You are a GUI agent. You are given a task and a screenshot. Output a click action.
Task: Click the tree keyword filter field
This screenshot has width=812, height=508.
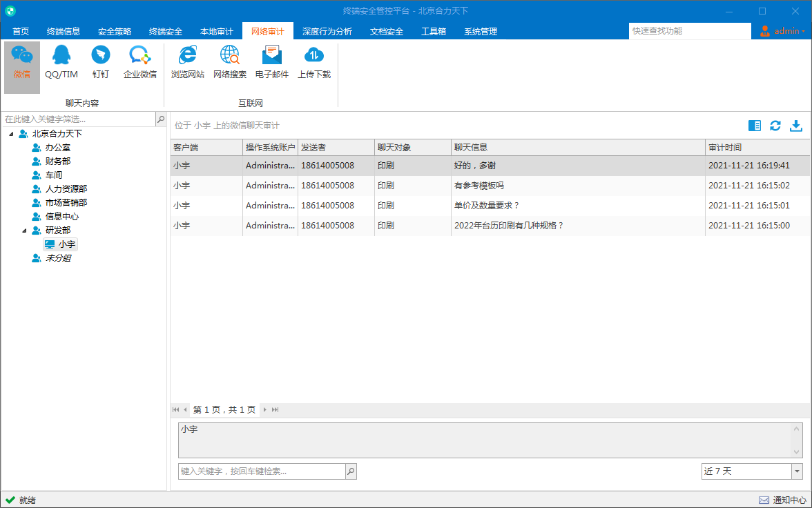coord(79,119)
